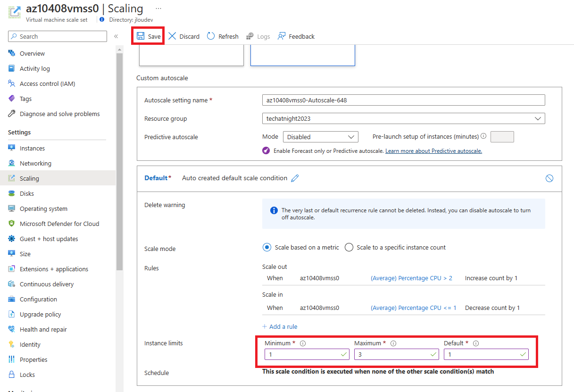Click the Access control IAM icon

(x=12, y=83)
